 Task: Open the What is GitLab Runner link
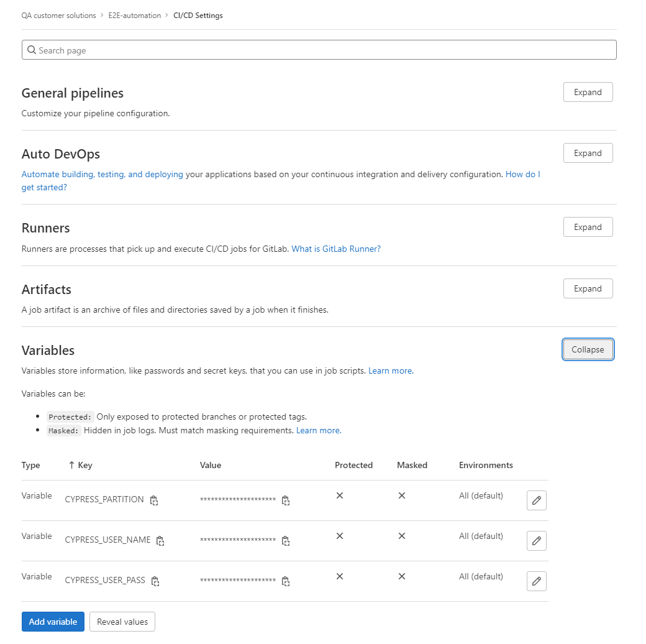pyautogui.click(x=336, y=249)
